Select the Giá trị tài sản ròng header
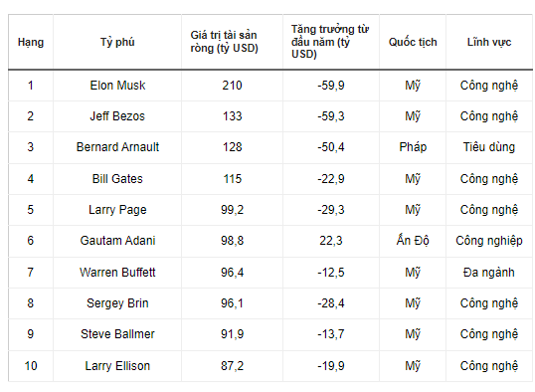535x392 pixels. tap(232, 42)
